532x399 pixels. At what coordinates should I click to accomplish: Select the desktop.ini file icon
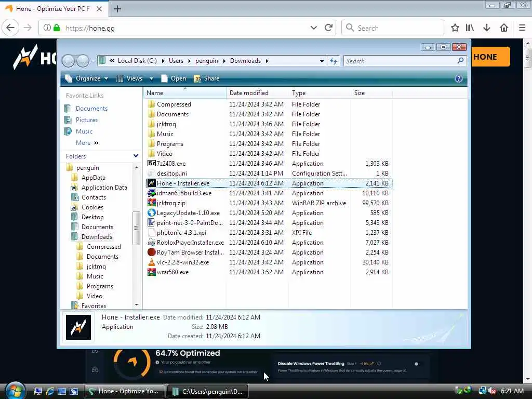point(151,174)
